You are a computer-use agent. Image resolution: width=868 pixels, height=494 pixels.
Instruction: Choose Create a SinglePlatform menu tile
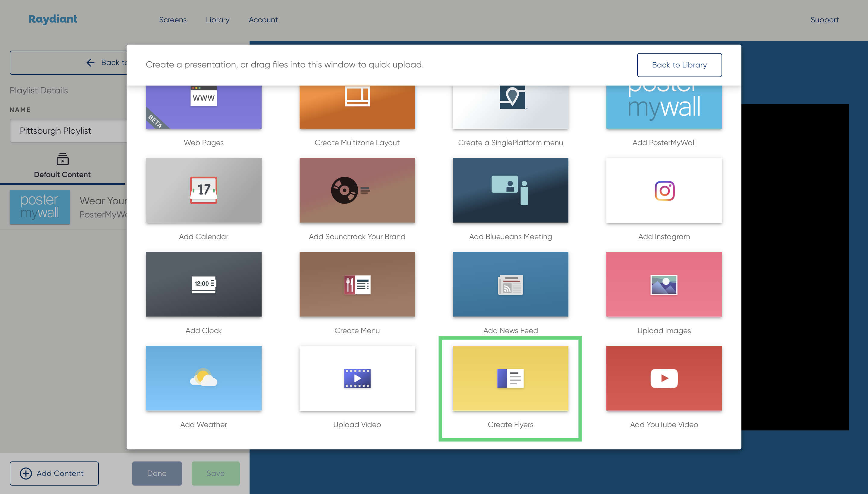coord(510,107)
